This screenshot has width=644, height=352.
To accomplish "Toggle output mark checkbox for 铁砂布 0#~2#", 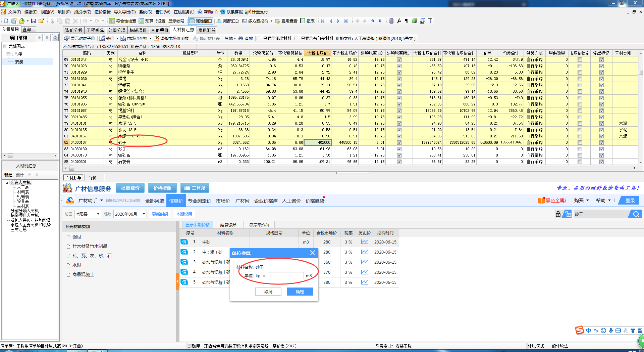I will pyautogui.click(x=601, y=104).
